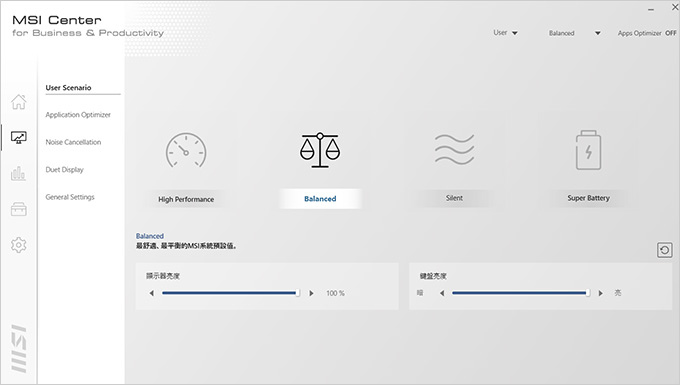Viewport: 680px width, 385px height.
Task: Increase keyboard brightness with right arrow
Action: (x=601, y=293)
